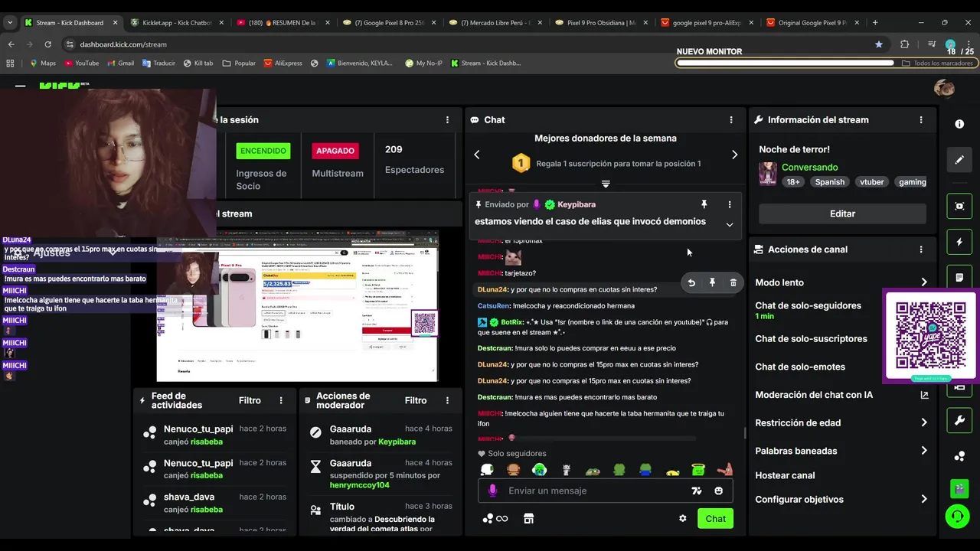Expand the pinned message chevron
The image size is (980, 551).
[730, 224]
